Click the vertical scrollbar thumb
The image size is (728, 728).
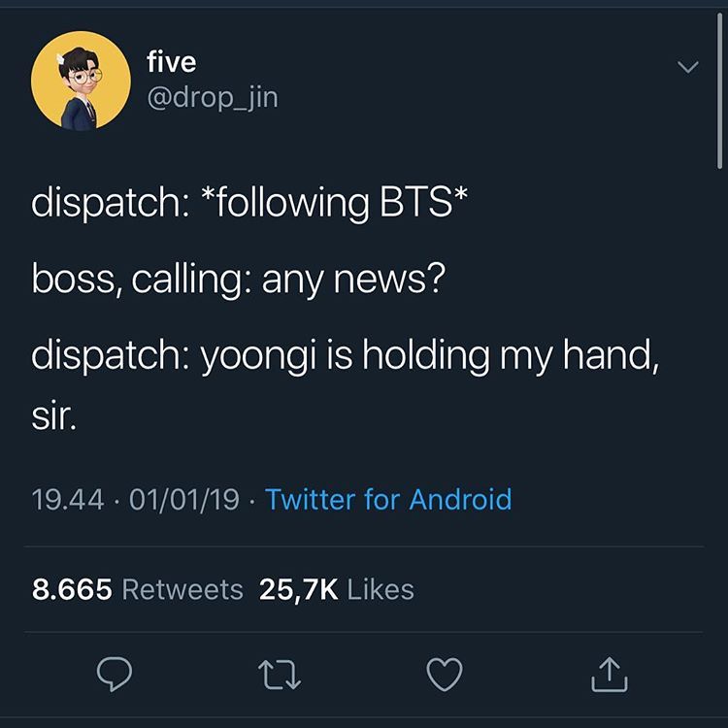click(719, 91)
